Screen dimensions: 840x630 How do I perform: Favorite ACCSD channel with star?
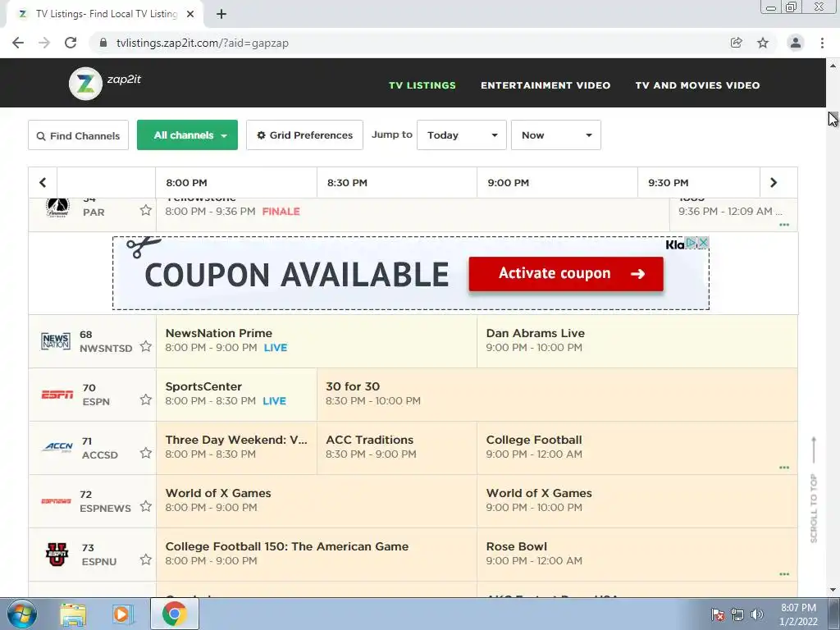146,453
